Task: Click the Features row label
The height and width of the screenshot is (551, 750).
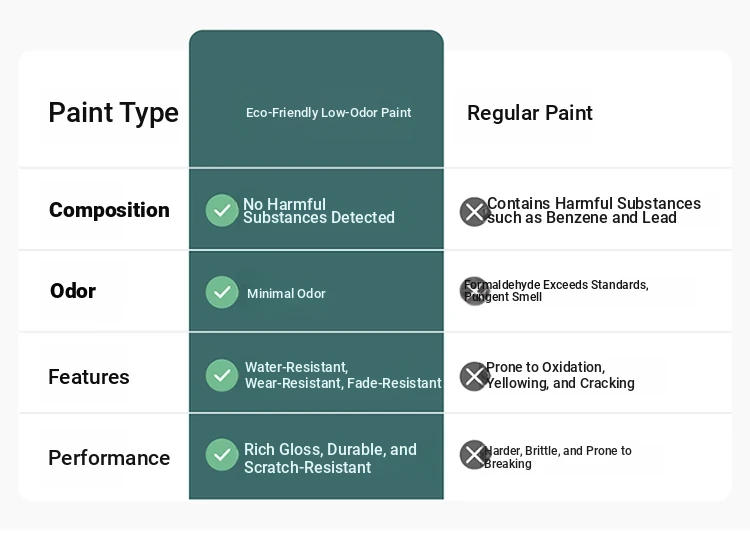Action: point(89,377)
